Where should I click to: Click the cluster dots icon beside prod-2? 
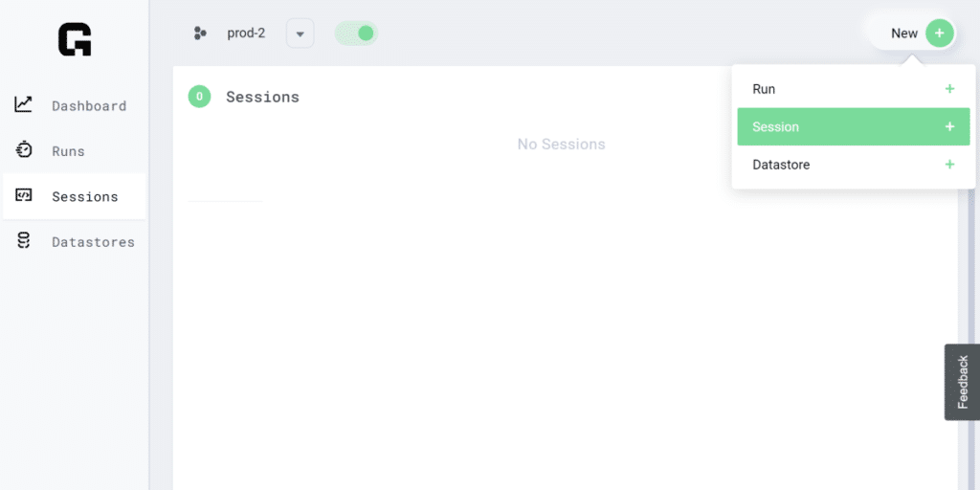coord(200,33)
